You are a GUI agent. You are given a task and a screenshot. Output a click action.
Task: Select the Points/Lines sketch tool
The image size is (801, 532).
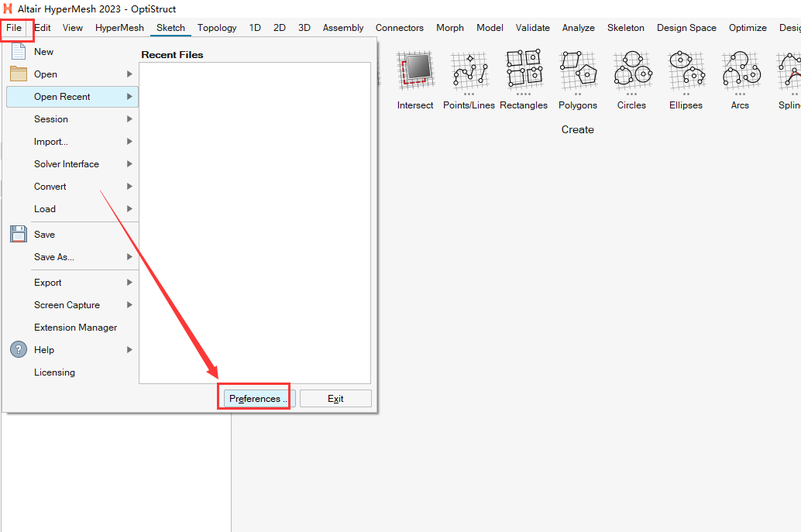[x=469, y=71]
